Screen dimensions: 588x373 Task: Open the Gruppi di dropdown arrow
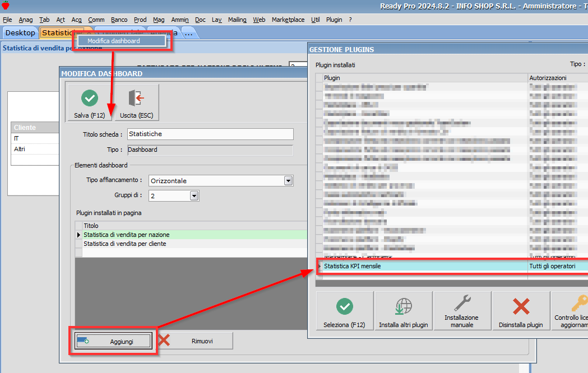194,195
